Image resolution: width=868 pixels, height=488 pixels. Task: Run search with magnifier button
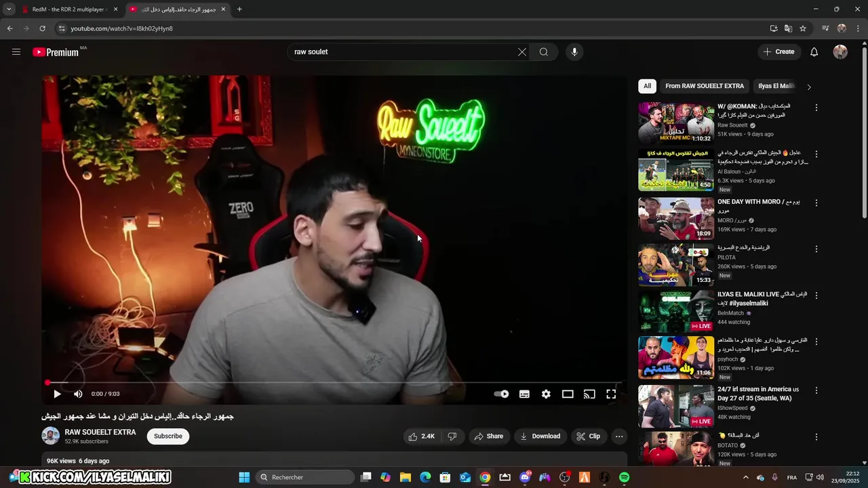(x=544, y=52)
